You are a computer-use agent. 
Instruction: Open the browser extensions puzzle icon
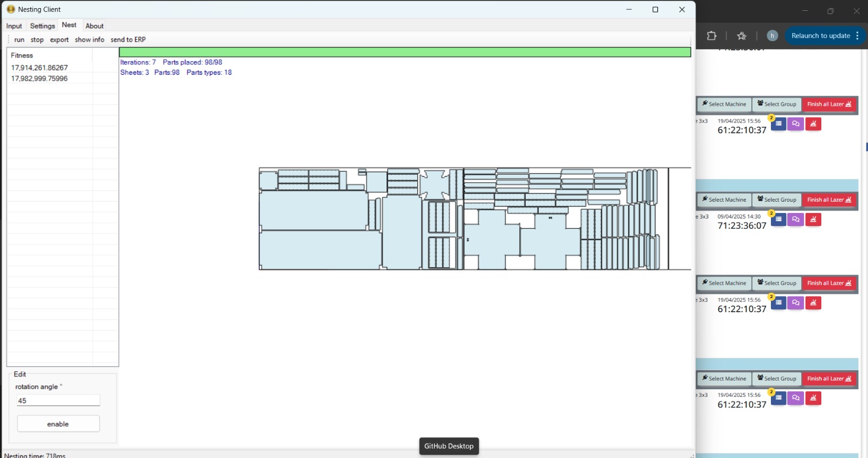pos(712,36)
